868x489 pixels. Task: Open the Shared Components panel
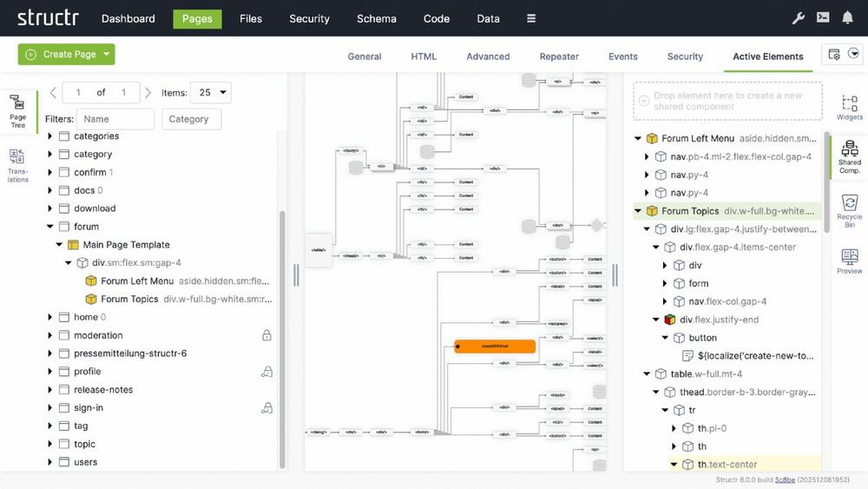tap(849, 155)
